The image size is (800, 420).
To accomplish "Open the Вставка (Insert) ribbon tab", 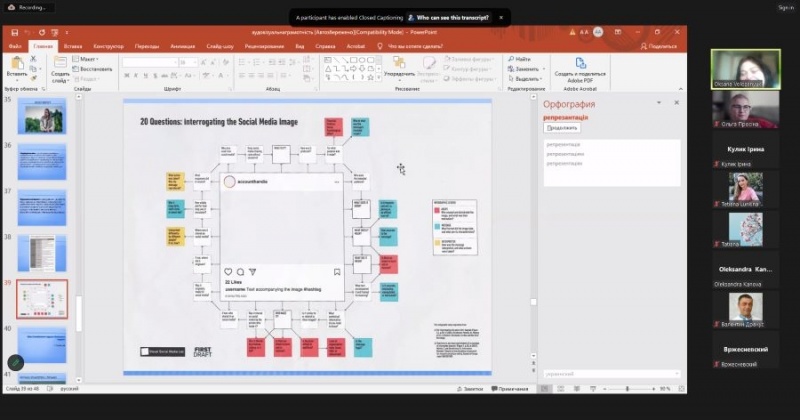I will coord(73,46).
